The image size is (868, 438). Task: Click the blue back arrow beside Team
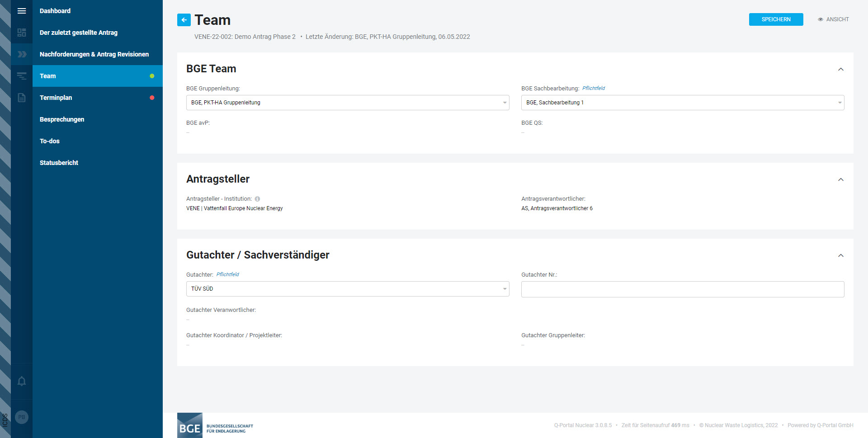point(184,20)
